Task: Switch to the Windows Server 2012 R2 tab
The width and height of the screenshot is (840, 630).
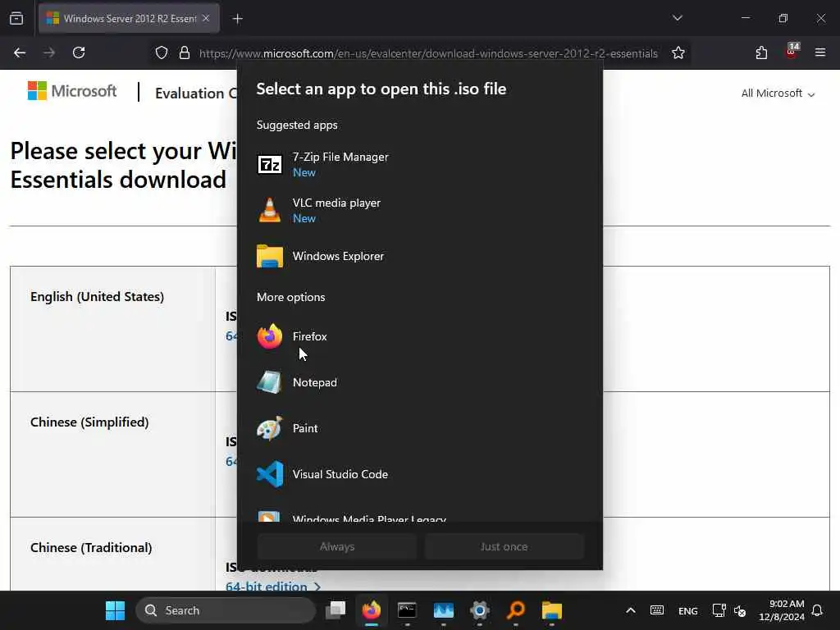Action: (x=129, y=18)
